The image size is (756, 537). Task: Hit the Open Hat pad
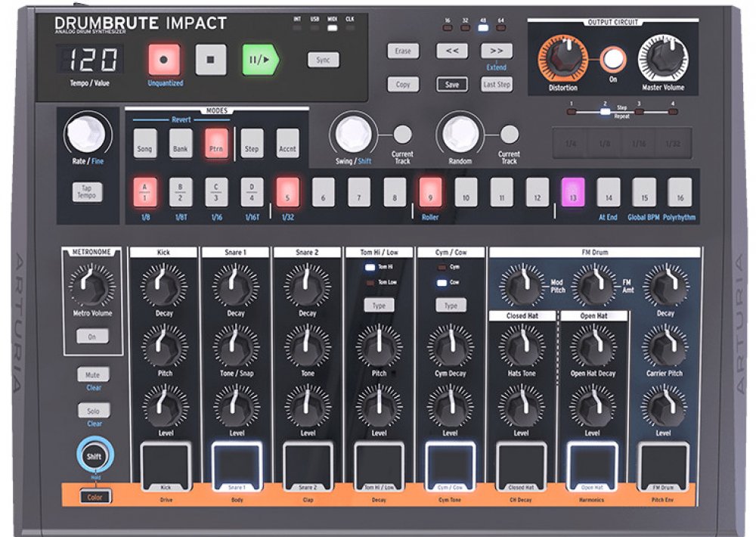click(x=592, y=463)
